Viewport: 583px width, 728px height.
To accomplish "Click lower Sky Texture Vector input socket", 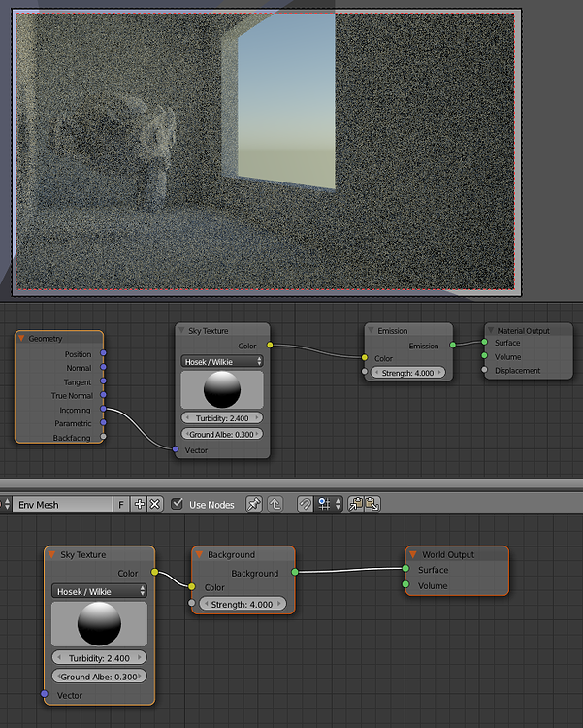I will (44, 694).
